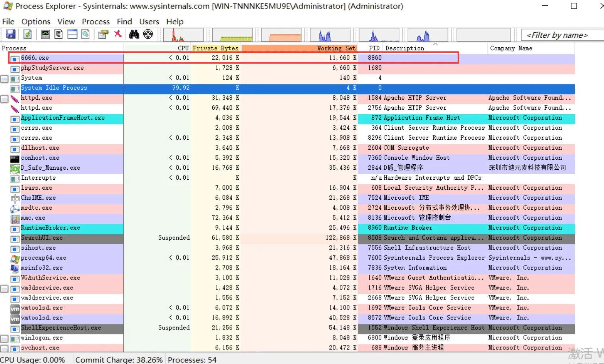The width and height of the screenshot is (604, 364).
Task: Click the Process Explorer title bar icon
Action: click(8, 6)
